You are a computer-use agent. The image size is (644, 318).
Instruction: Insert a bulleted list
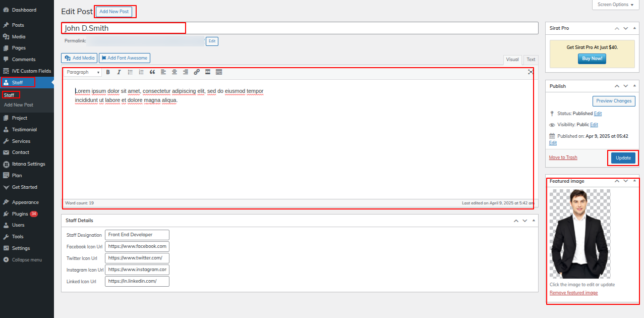(x=130, y=72)
